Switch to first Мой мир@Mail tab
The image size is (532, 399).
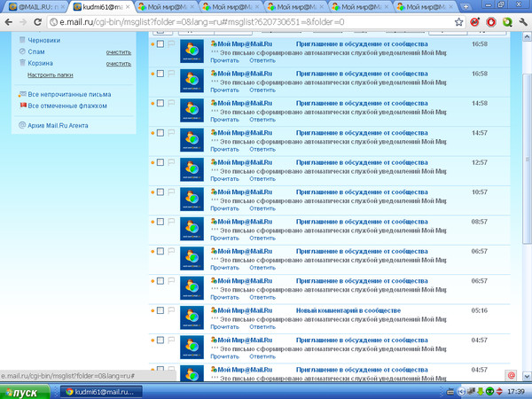(x=167, y=7)
